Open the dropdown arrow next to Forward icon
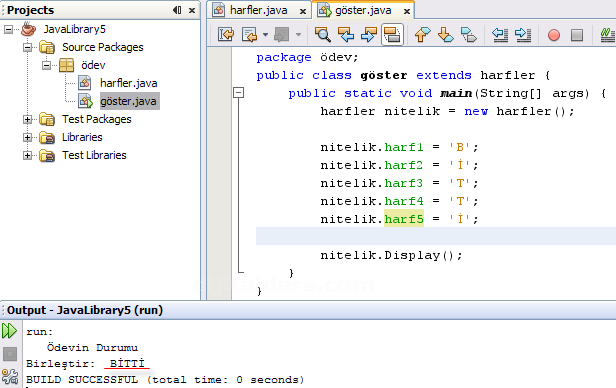616x388 pixels. point(299,35)
